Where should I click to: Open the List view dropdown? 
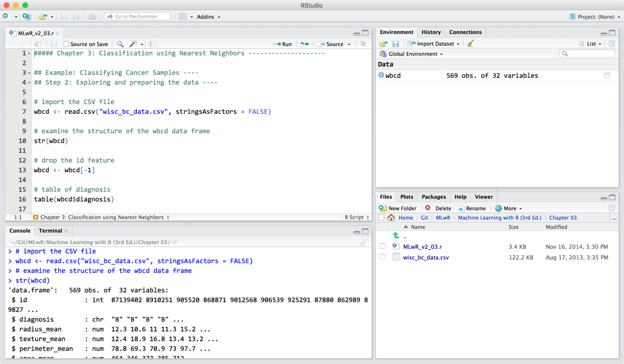tap(590, 44)
